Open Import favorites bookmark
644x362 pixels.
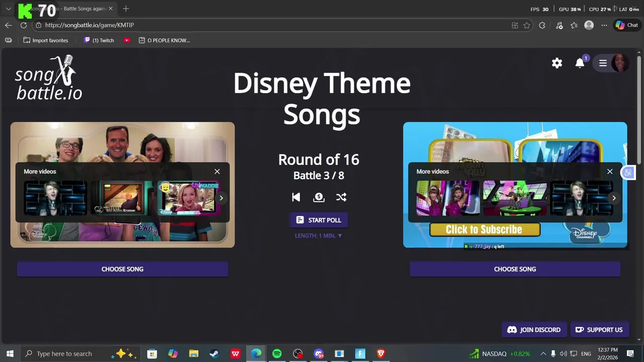tap(46, 40)
